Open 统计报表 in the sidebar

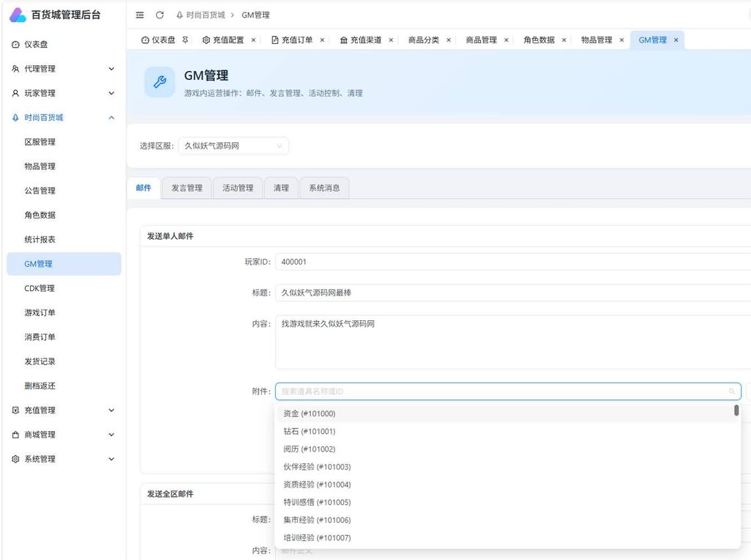(x=64, y=239)
